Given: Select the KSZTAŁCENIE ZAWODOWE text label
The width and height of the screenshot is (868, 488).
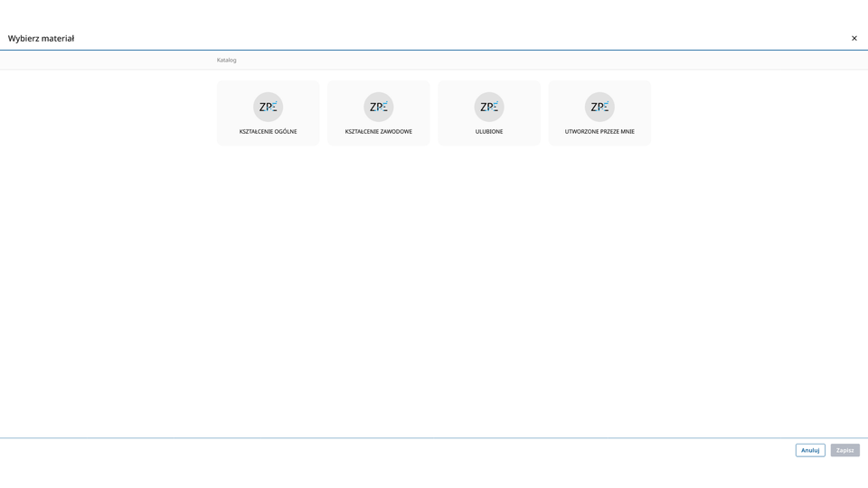Looking at the screenshot, I should pos(378,132).
